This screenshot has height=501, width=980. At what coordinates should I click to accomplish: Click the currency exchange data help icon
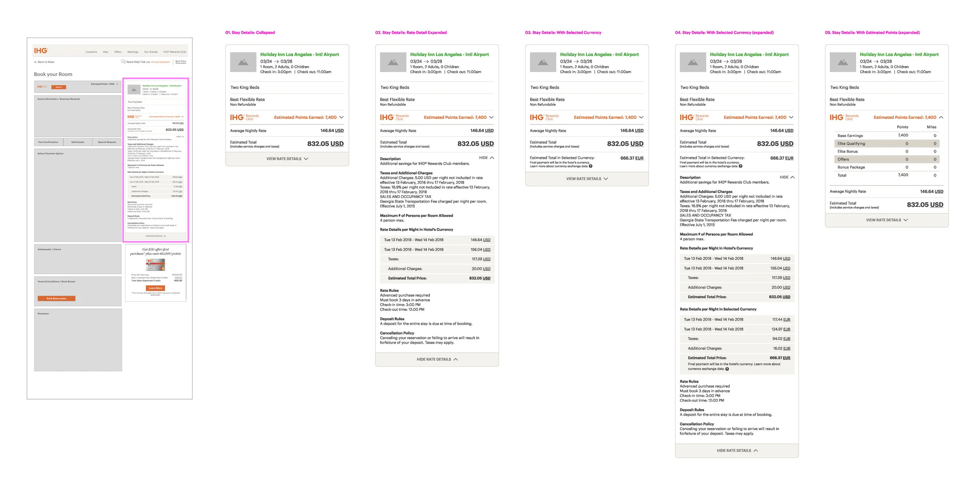(x=592, y=166)
